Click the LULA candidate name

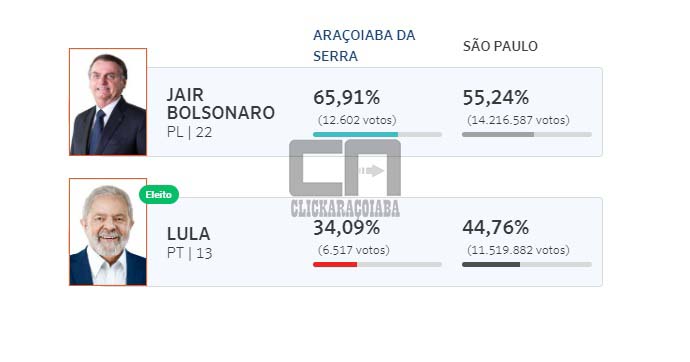click(188, 234)
